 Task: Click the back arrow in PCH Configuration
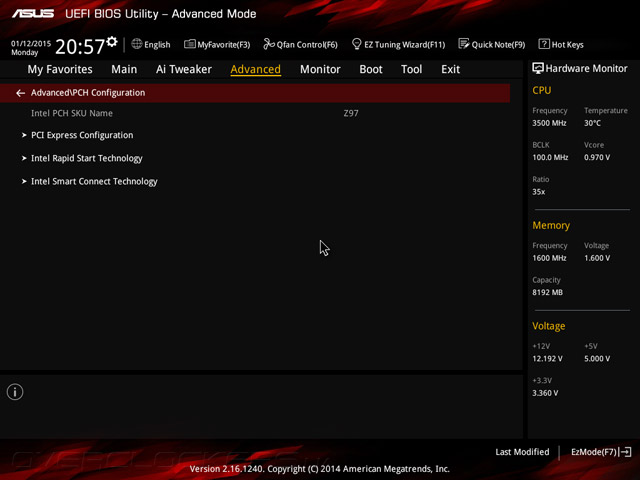click(20, 93)
